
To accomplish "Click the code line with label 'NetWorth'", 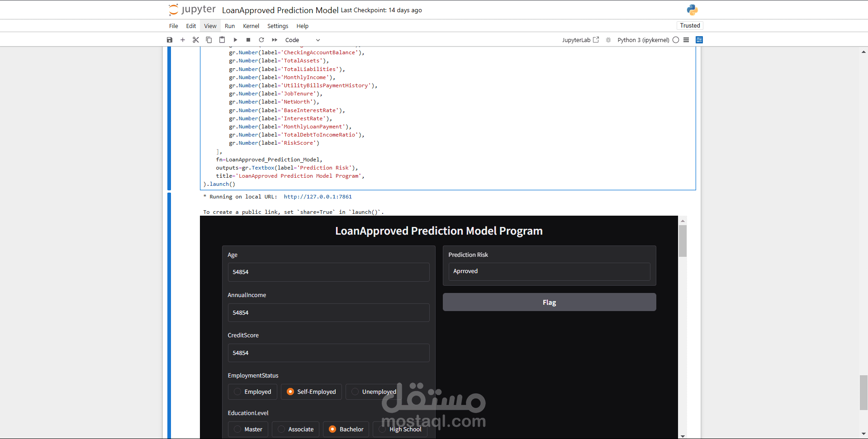I will [274, 102].
